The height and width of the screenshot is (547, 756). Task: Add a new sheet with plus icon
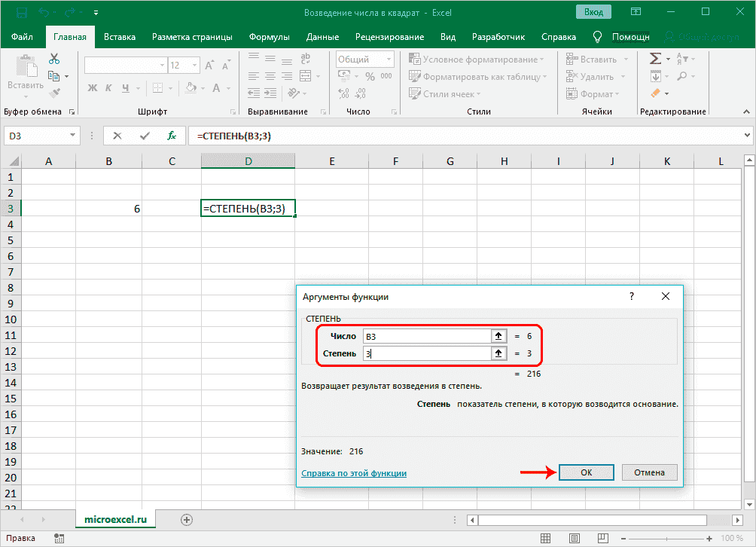point(187,519)
